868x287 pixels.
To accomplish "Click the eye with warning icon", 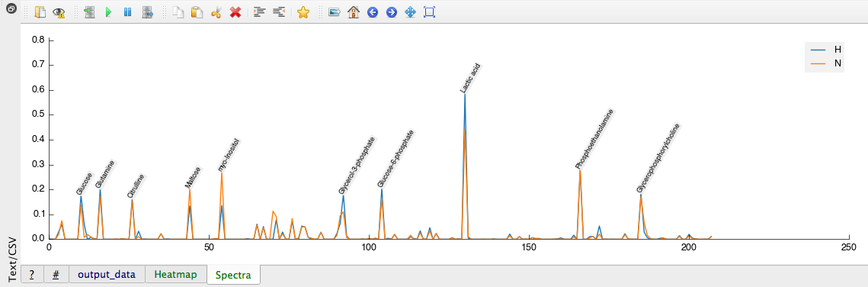I will point(59,12).
